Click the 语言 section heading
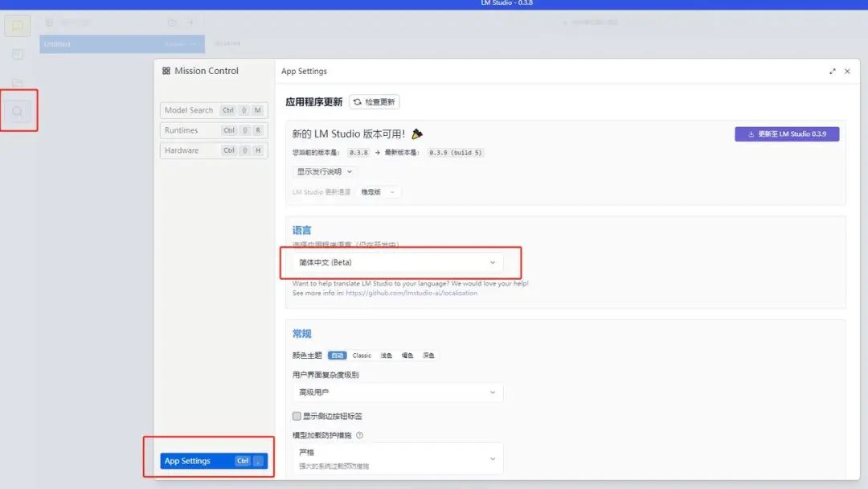Viewport: 868px width, 489px height. pyautogui.click(x=301, y=230)
